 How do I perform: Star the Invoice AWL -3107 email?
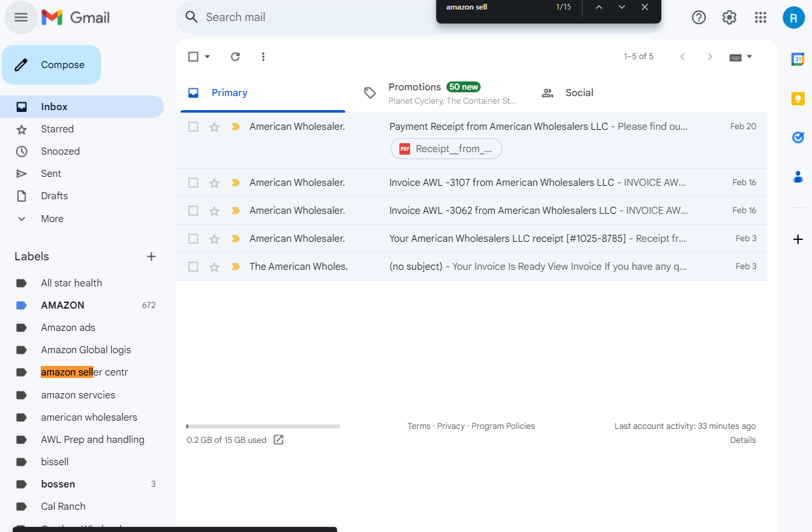click(214, 183)
